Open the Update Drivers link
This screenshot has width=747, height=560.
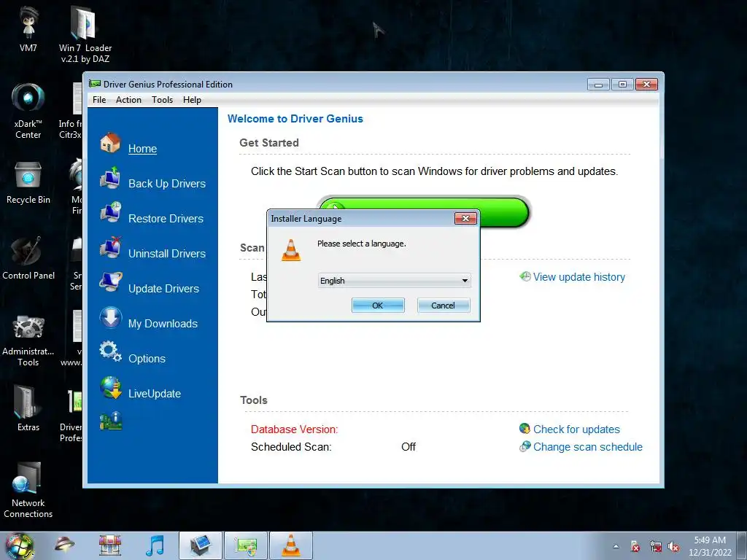click(163, 289)
